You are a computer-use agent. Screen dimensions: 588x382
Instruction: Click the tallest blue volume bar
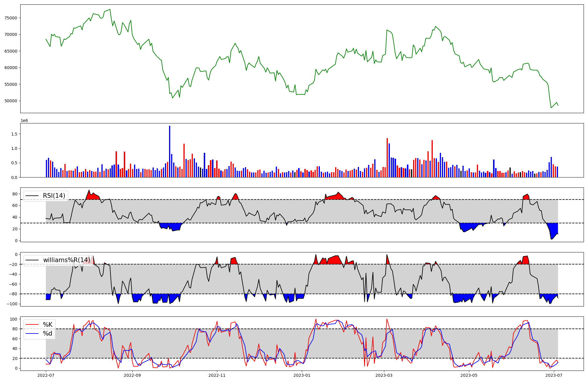pos(170,151)
